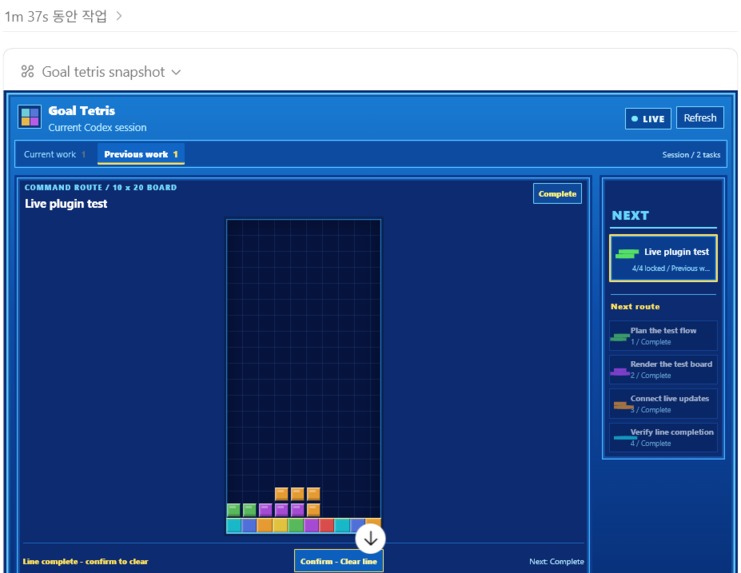
Task: Click the red block in the bottom row
Action: (327, 525)
